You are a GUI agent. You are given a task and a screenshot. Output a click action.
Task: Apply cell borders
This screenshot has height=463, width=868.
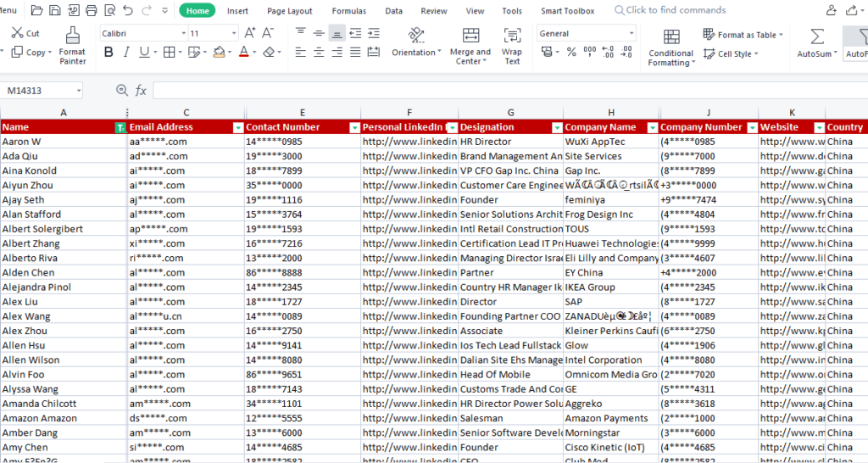(170, 52)
